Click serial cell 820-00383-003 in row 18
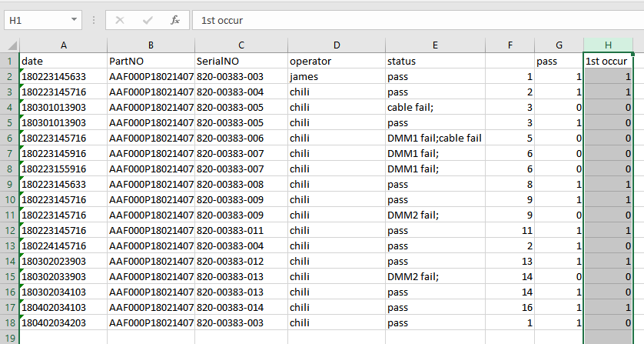This screenshot has width=644, height=344. coord(241,322)
